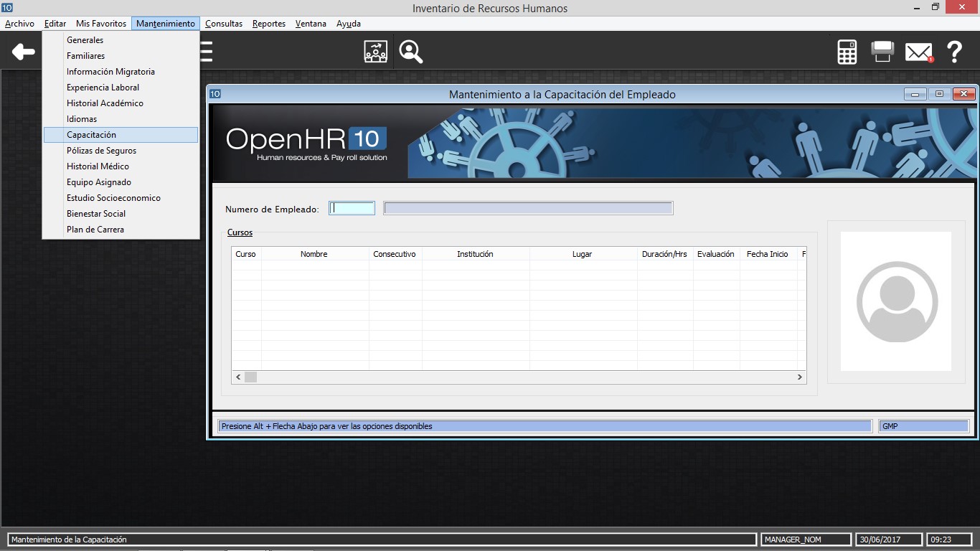Open the Consultas menu

[x=224, y=24]
